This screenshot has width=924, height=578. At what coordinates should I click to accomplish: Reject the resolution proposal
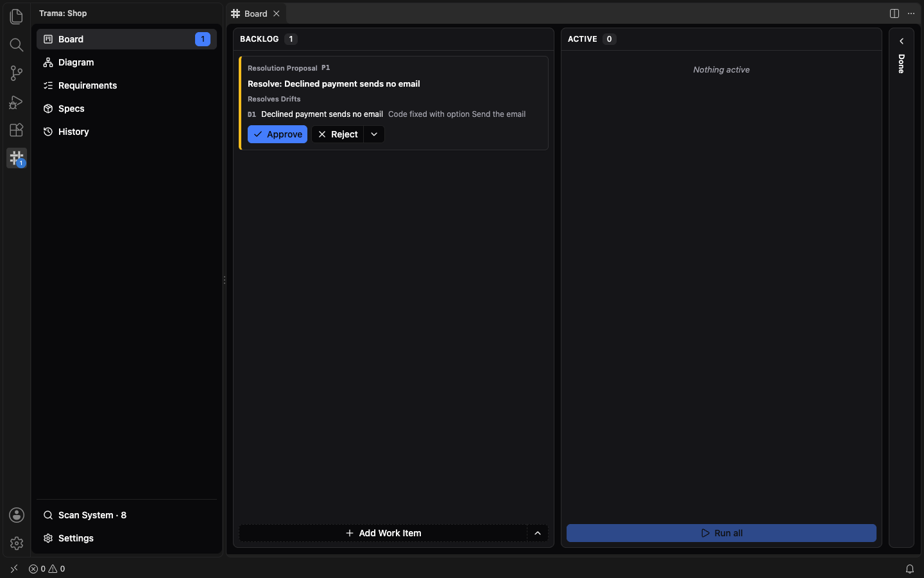point(338,134)
